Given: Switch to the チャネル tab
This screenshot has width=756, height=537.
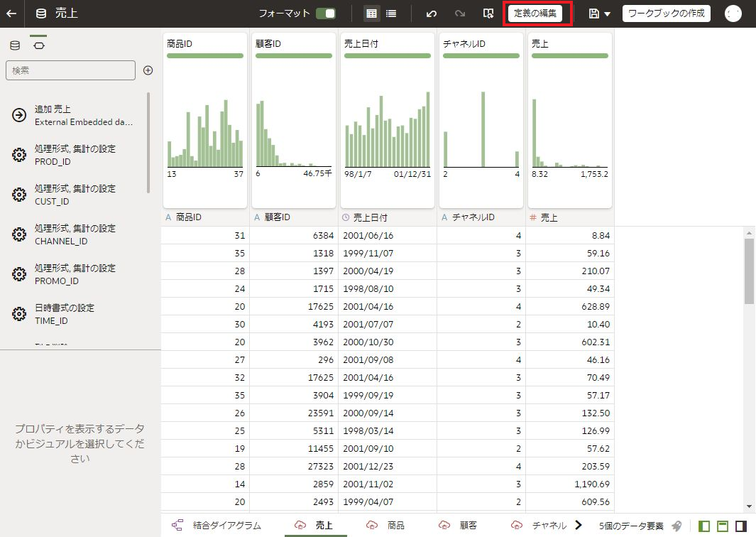Looking at the screenshot, I should coord(540,526).
